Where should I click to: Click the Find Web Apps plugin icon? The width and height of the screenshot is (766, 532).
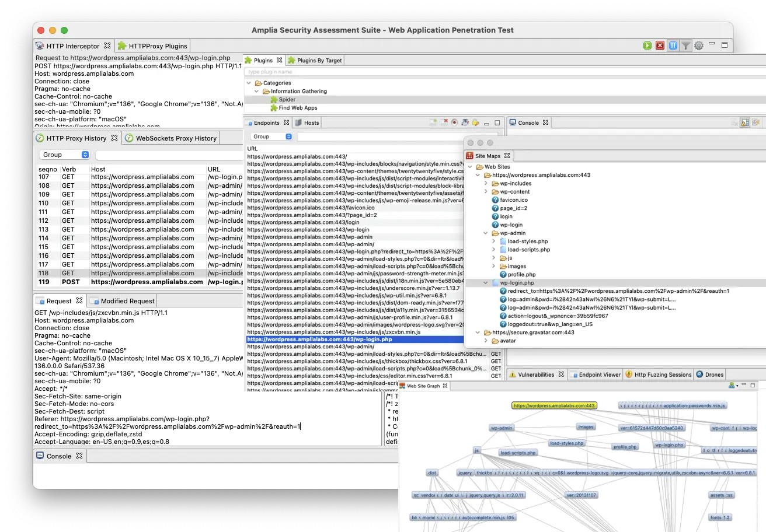tap(274, 108)
